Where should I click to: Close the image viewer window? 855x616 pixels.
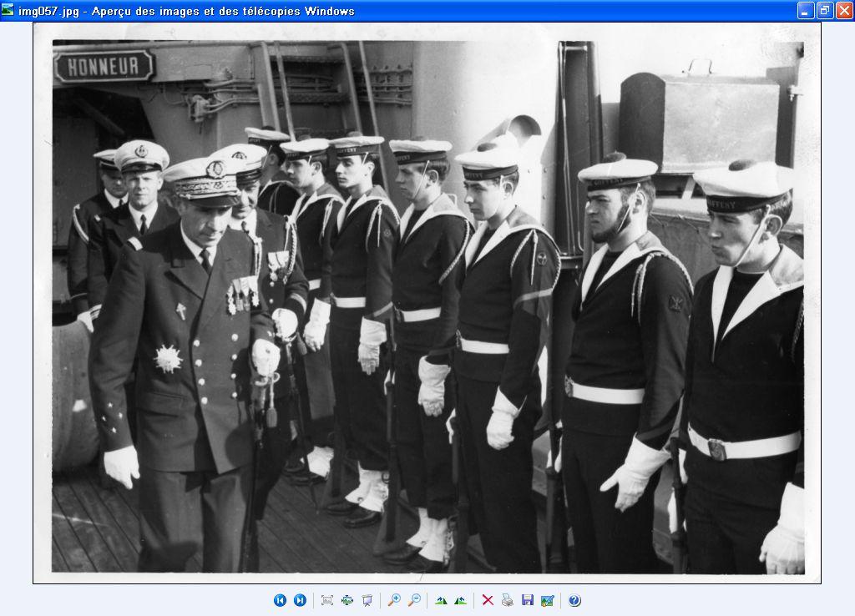click(x=843, y=11)
